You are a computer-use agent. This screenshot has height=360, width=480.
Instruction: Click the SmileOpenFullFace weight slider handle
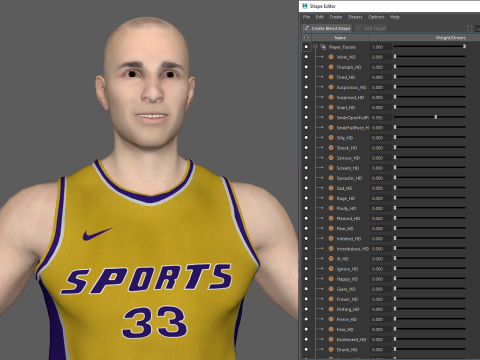tap(436, 117)
